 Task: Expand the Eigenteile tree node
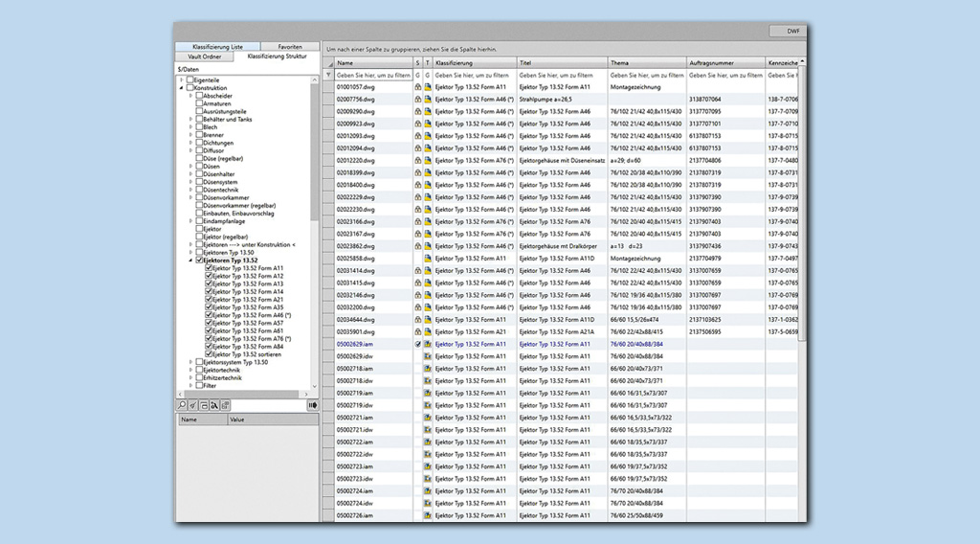tap(181, 79)
